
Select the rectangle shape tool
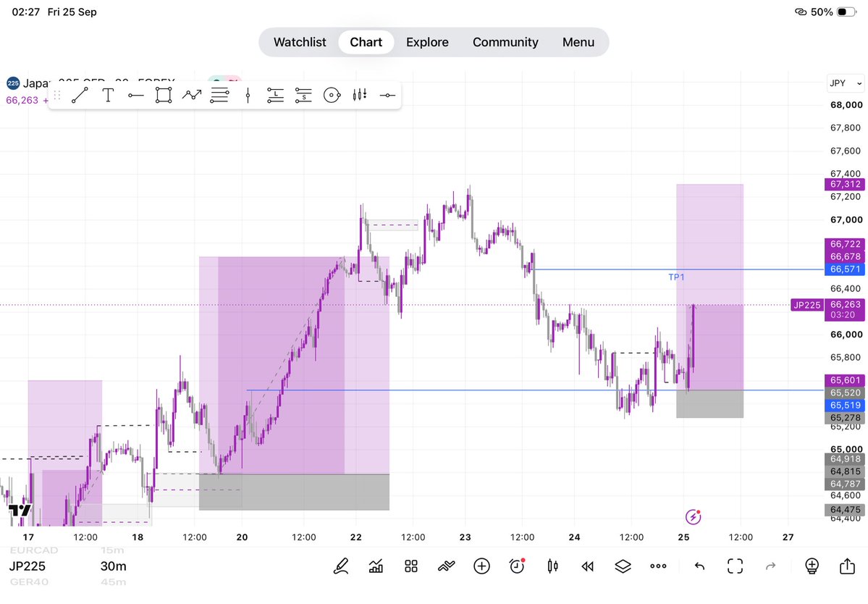click(164, 95)
